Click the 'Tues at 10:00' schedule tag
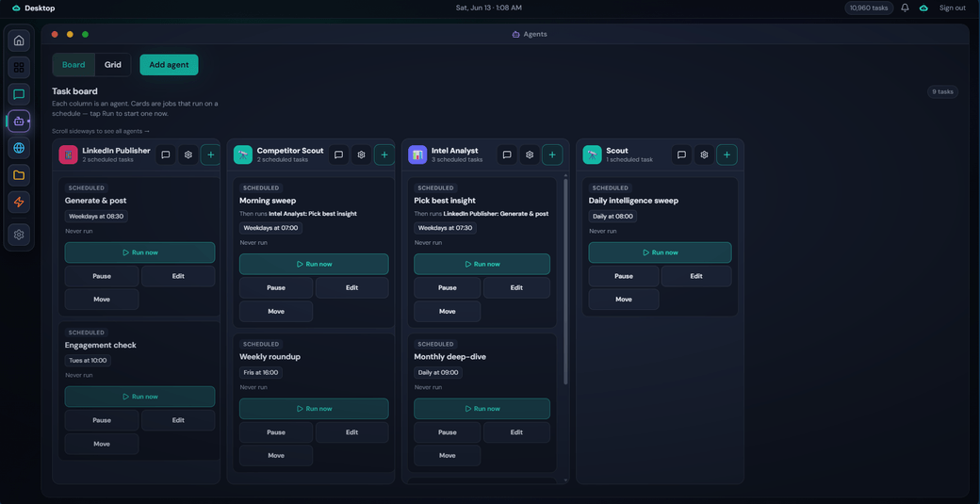980x504 pixels. [x=89, y=361]
